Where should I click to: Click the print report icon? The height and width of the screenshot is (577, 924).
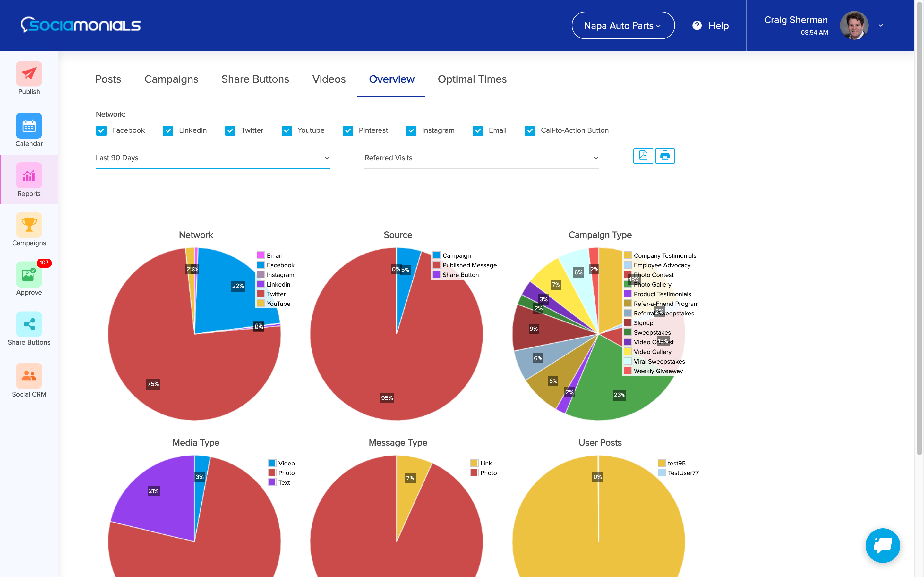tap(665, 156)
